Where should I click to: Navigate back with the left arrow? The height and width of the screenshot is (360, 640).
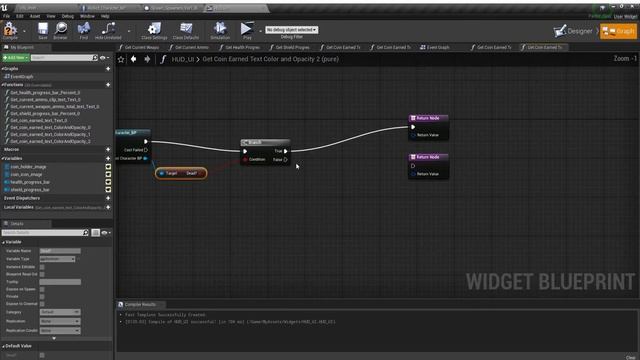[133, 60]
